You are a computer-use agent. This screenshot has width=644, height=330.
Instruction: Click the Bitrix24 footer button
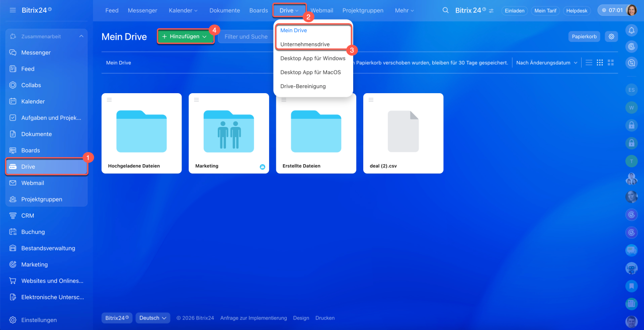click(117, 318)
